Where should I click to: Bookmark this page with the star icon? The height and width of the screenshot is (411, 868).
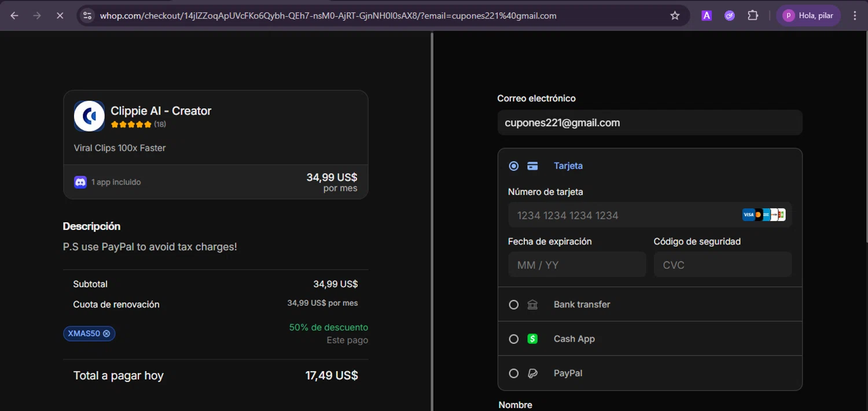pos(675,16)
